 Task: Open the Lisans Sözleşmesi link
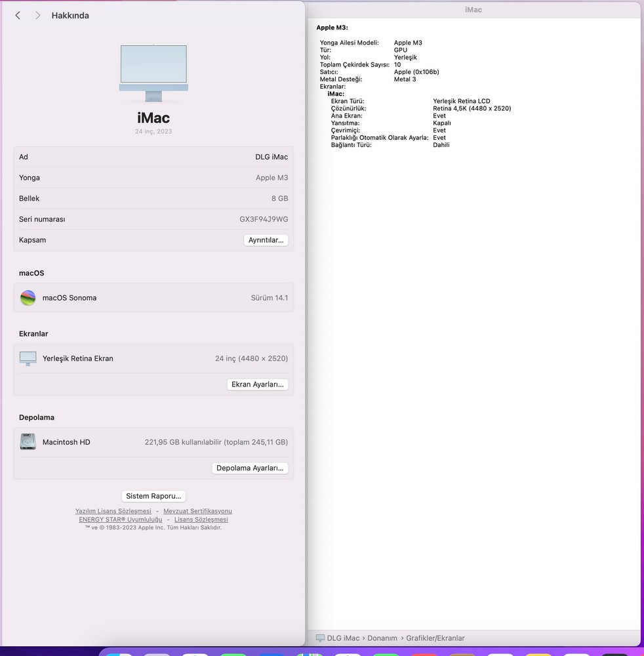pyautogui.click(x=201, y=520)
